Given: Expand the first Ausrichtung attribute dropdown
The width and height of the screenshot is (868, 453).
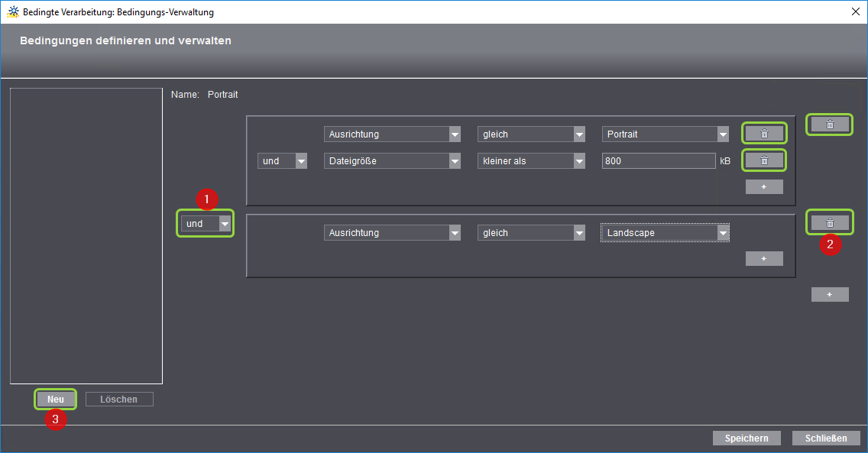Looking at the screenshot, I should (x=392, y=134).
